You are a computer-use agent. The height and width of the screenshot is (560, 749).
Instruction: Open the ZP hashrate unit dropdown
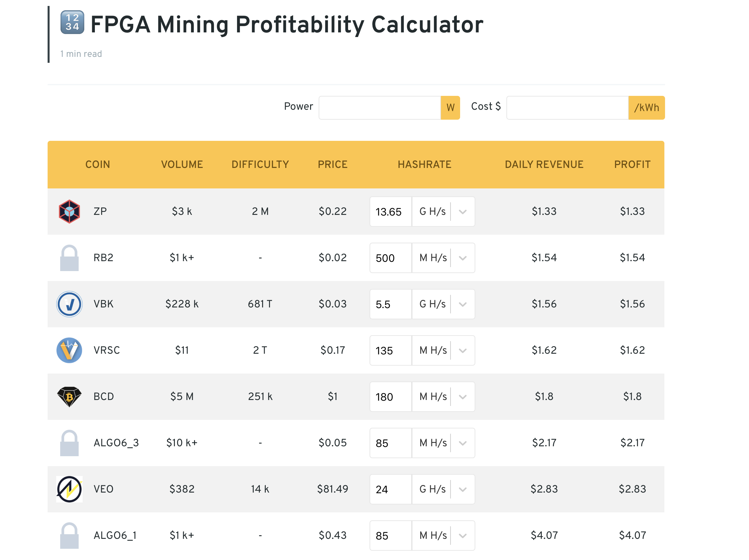tap(462, 212)
